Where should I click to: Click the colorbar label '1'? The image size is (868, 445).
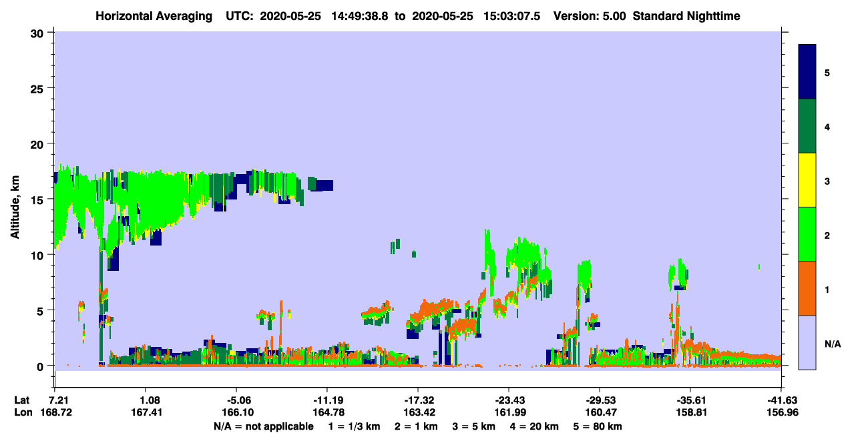point(827,289)
